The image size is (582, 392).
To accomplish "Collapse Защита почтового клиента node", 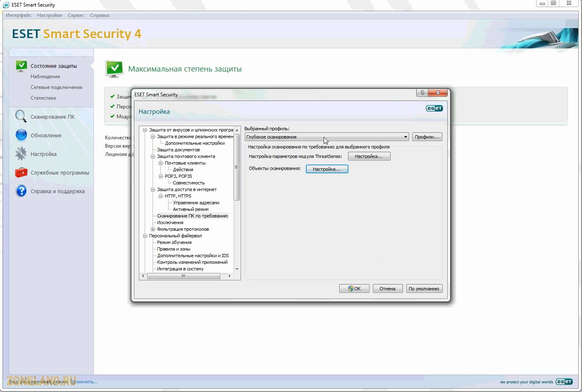I will (x=153, y=156).
